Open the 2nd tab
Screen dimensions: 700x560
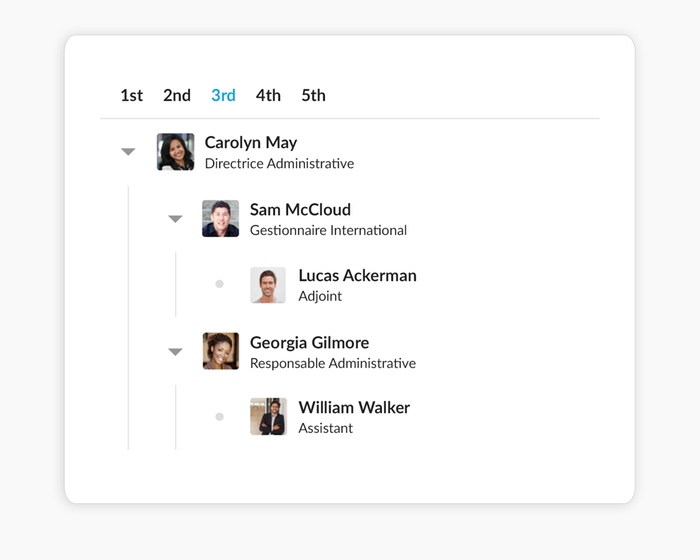click(x=177, y=96)
